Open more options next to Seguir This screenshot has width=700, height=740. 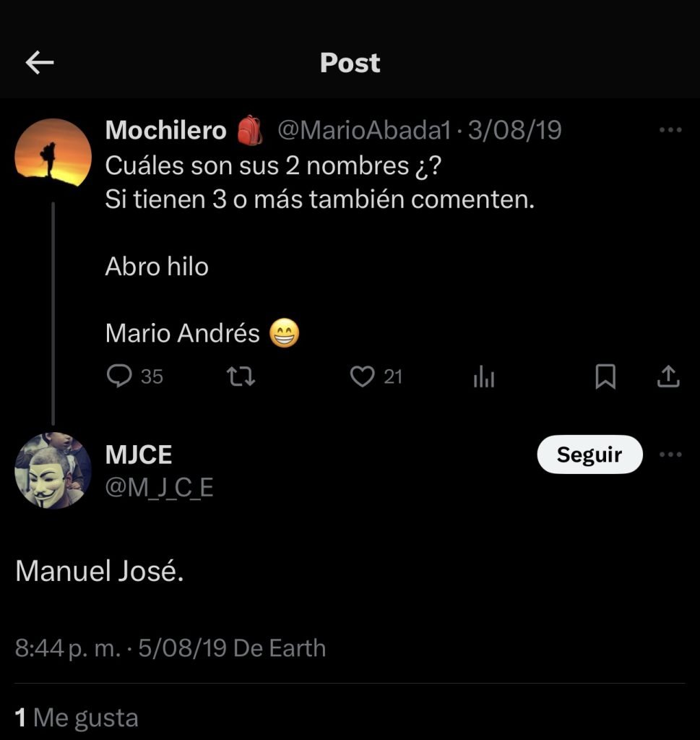(670, 455)
